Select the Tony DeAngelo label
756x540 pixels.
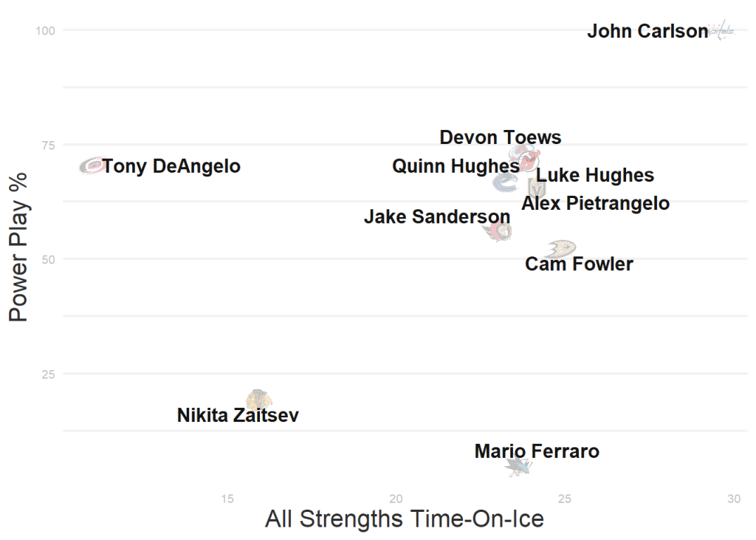click(x=171, y=166)
